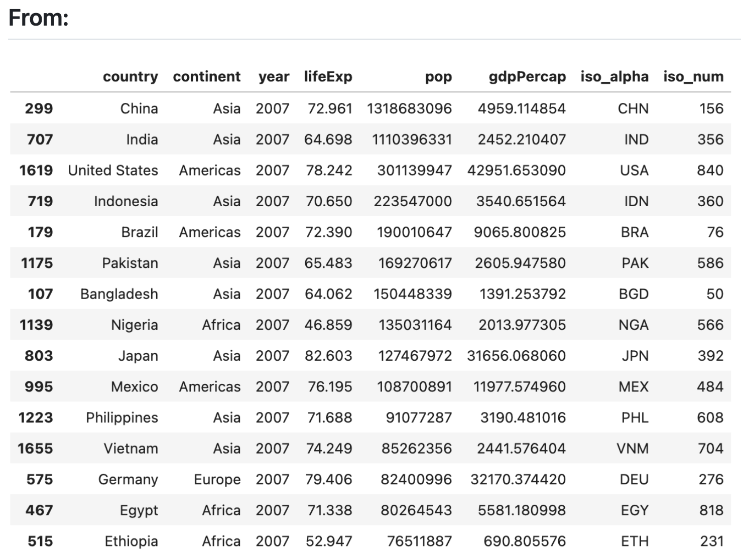
Task: Select the BRA iso_alpha cell
Action: pos(635,232)
